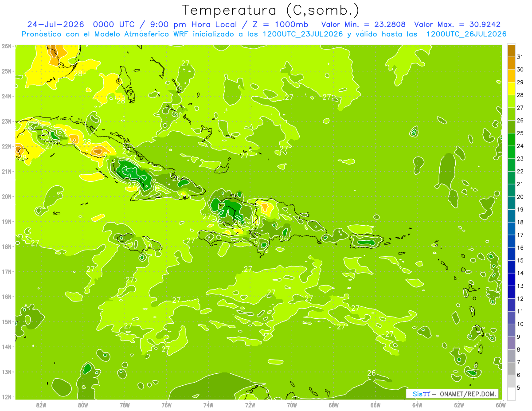Image resolution: width=532 pixels, height=411 pixels.
Task: Click the color scale label 30
Action: click(x=520, y=70)
